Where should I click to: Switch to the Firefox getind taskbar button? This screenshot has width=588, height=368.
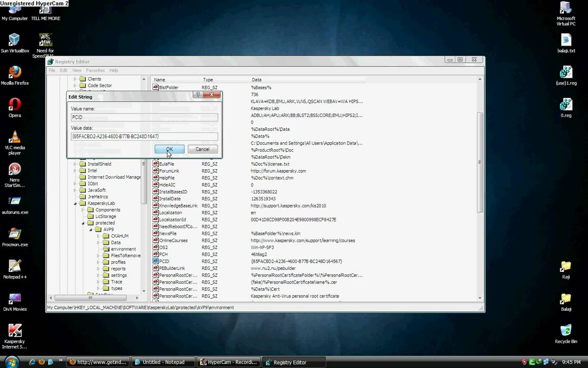pyautogui.click(x=99, y=362)
